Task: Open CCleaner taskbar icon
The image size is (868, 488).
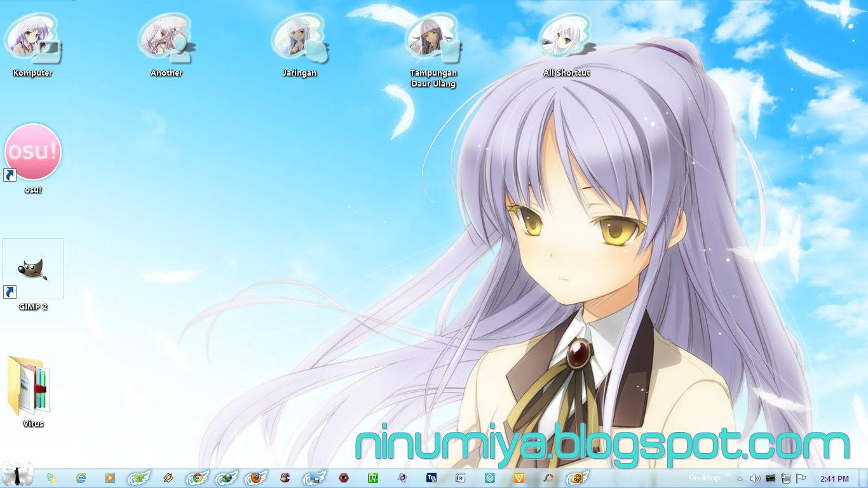Action: tap(285, 478)
